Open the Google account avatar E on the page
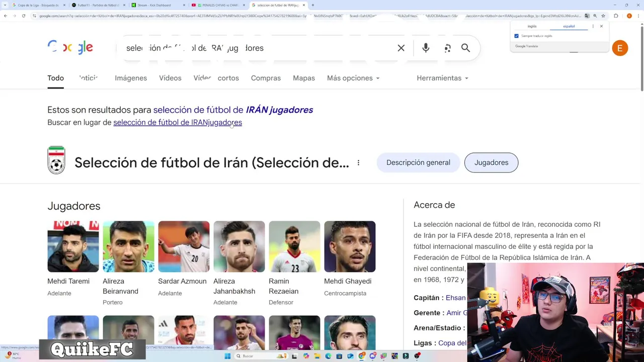Viewport: 644px width, 362px height. 620,48
